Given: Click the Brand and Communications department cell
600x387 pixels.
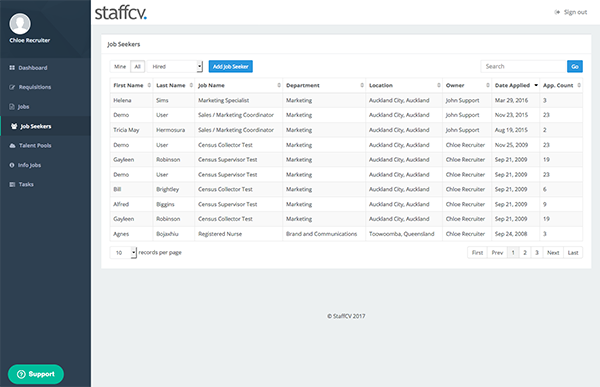Looking at the screenshot, I should click(324, 234).
